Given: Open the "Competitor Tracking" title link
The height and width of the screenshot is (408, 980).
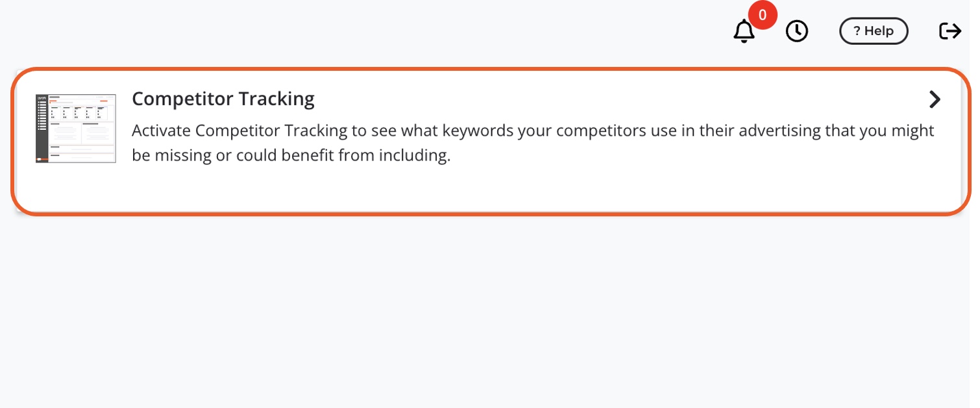Looking at the screenshot, I should tap(223, 99).
